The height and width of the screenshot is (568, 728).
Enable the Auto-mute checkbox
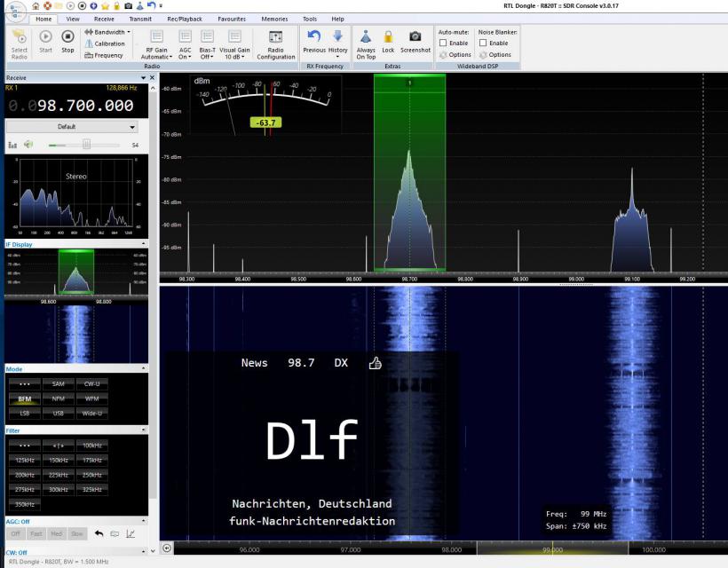pos(443,43)
